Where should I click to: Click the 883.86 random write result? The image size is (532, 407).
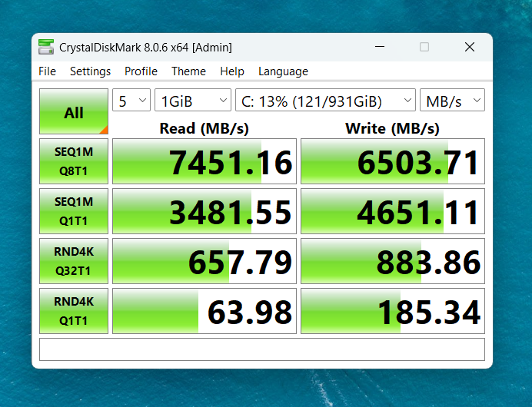tap(393, 261)
